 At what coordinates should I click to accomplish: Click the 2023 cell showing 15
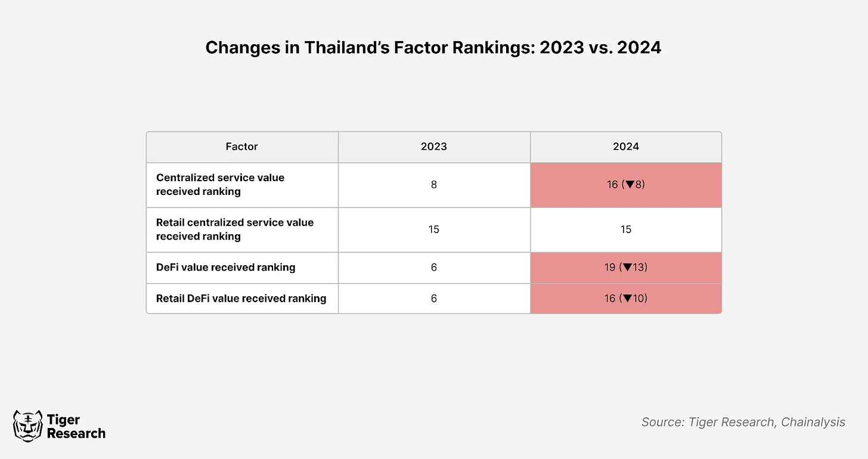pyautogui.click(x=433, y=229)
